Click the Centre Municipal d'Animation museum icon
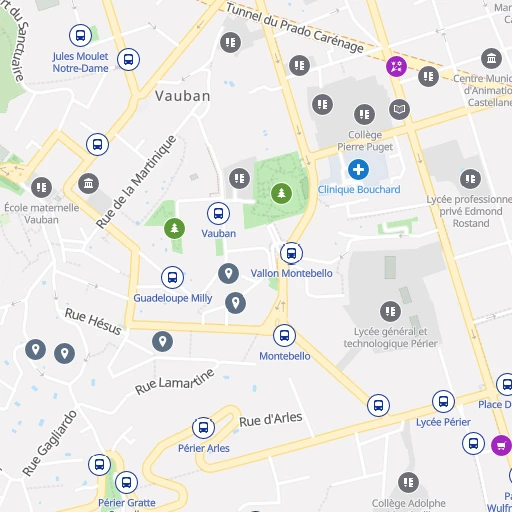 491,59
